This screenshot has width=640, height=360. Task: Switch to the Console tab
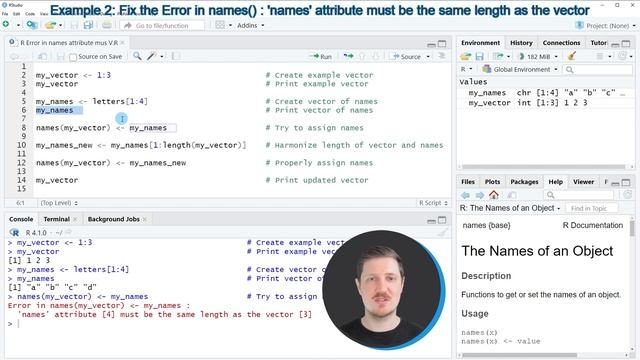click(21, 219)
